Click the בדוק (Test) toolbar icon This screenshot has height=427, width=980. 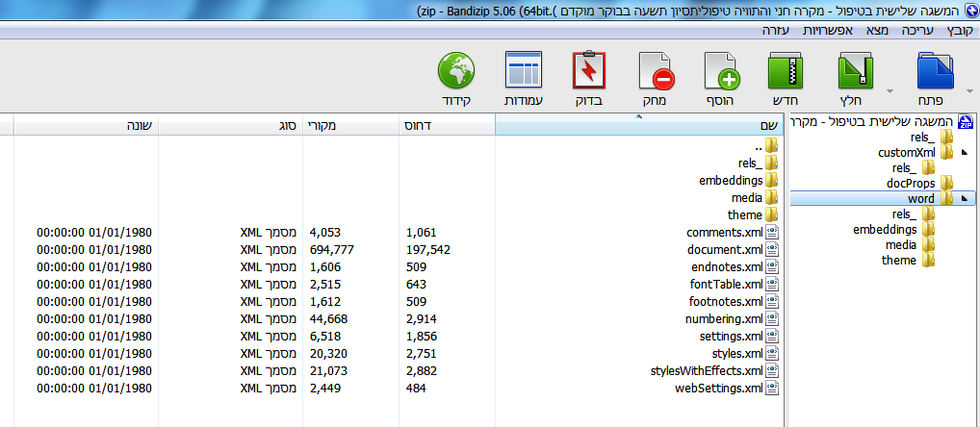coord(589,70)
